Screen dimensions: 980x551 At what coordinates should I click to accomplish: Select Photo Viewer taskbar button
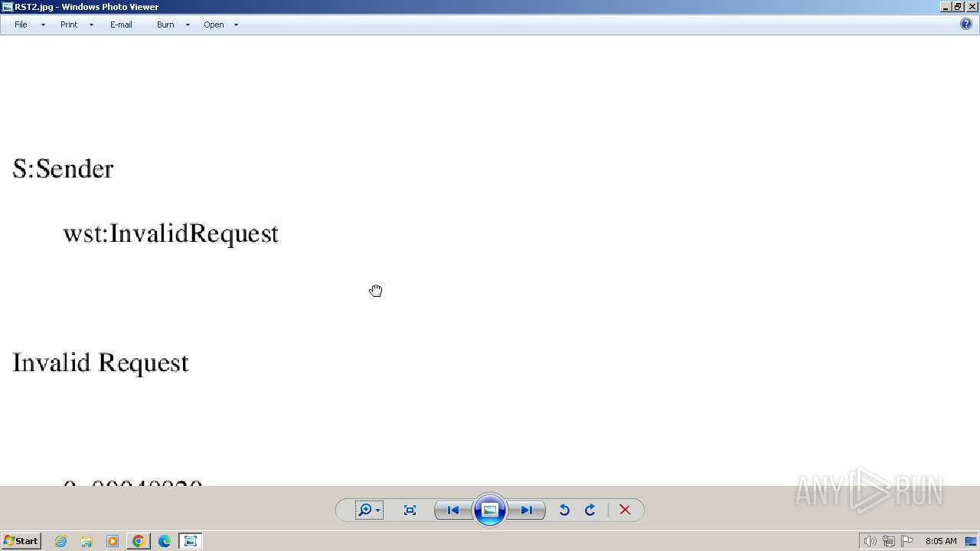191,541
